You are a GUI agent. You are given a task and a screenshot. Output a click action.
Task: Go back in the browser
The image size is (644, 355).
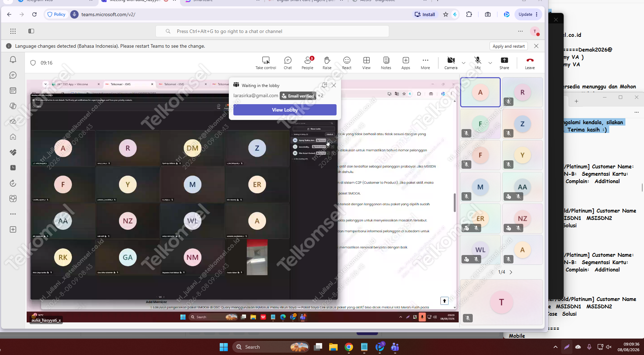pos(9,14)
